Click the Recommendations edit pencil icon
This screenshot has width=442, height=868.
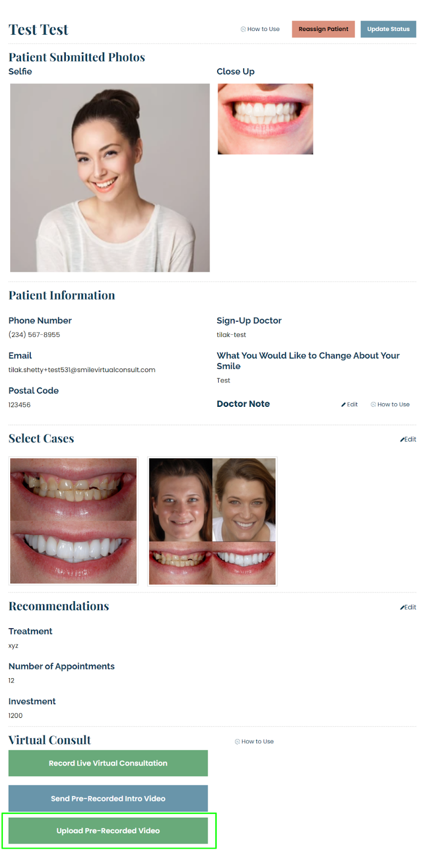coord(402,608)
